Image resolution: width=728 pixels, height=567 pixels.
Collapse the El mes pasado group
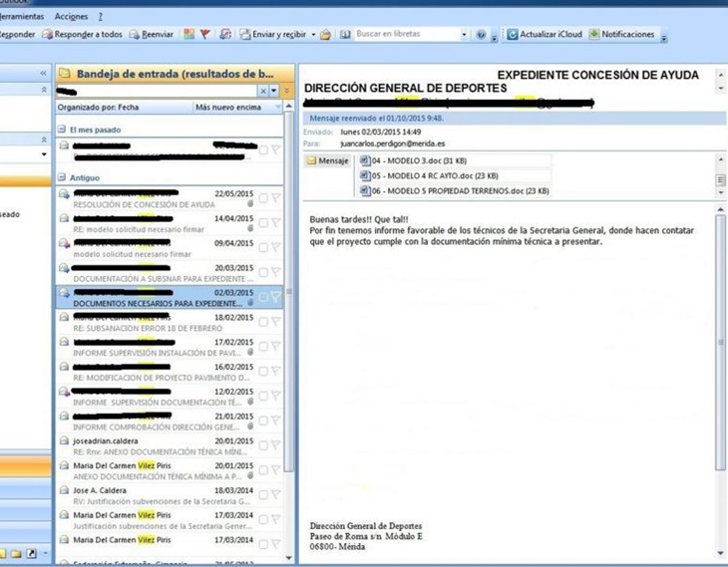[61, 130]
